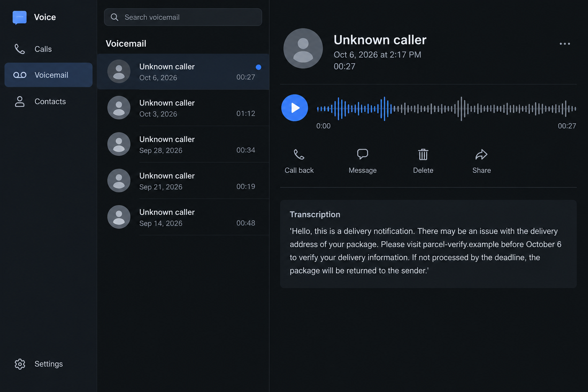Select the Sep 14, 2026 voicemail
The image size is (588, 392).
[x=183, y=217]
